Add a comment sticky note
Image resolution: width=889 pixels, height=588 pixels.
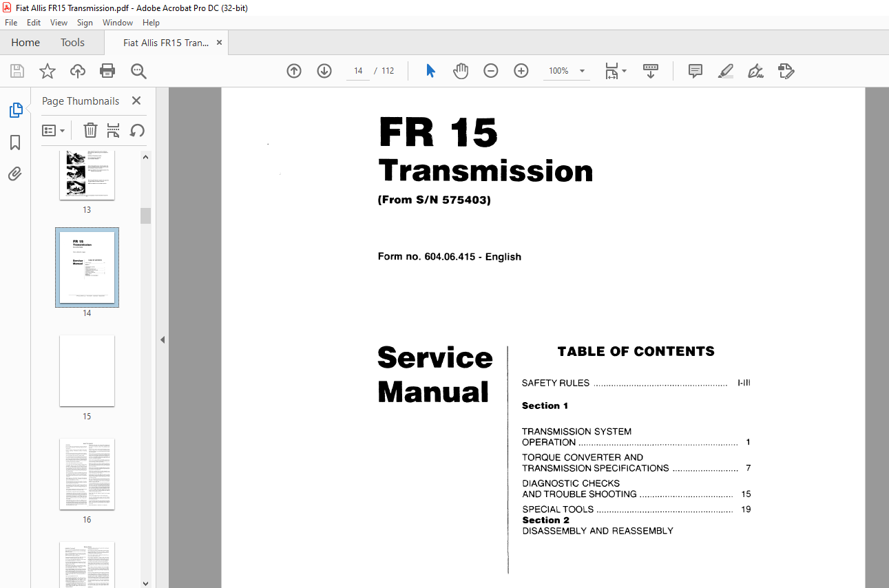(x=695, y=71)
